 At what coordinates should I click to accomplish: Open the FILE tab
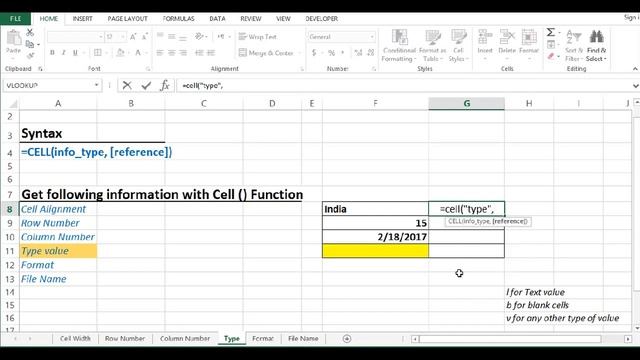point(16,19)
